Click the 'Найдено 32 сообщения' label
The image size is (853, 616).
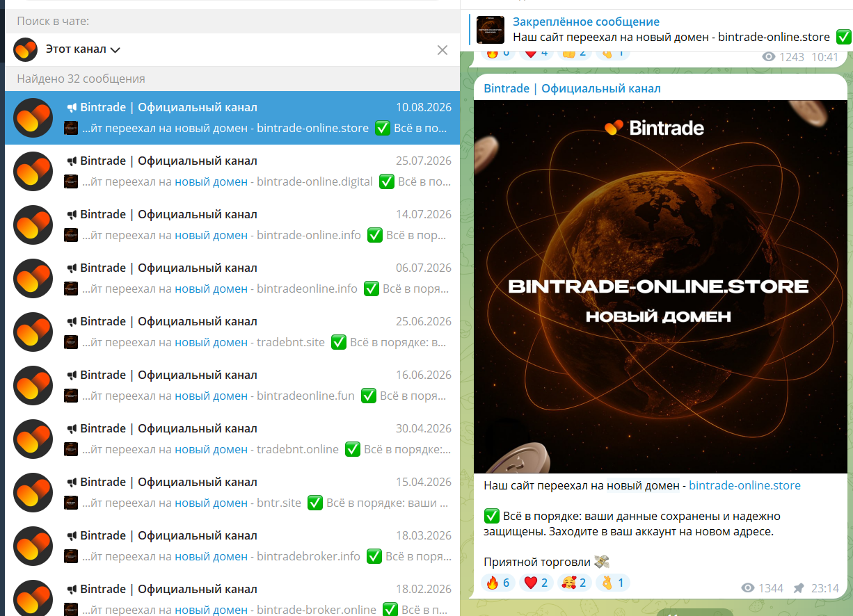pos(81,79)
